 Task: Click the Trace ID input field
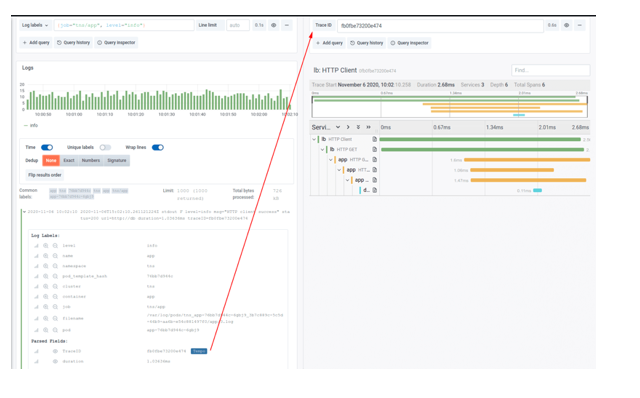coord(440,26)
